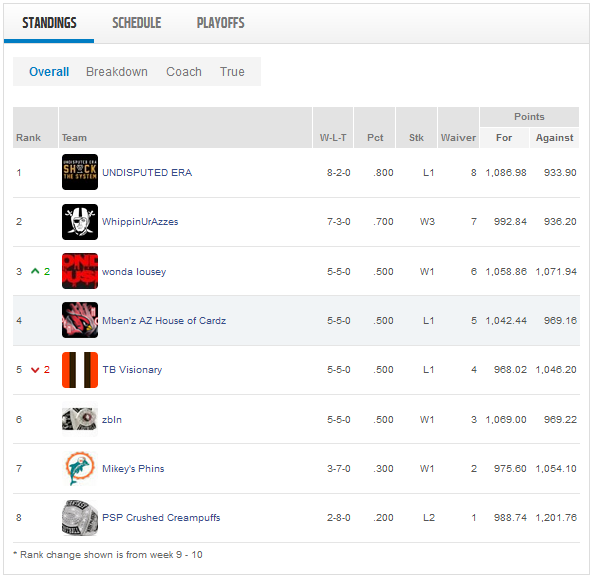The image size is (594, 582).
Task: Open the WhippinUrAzzes team link
Action: pos(140,222)
